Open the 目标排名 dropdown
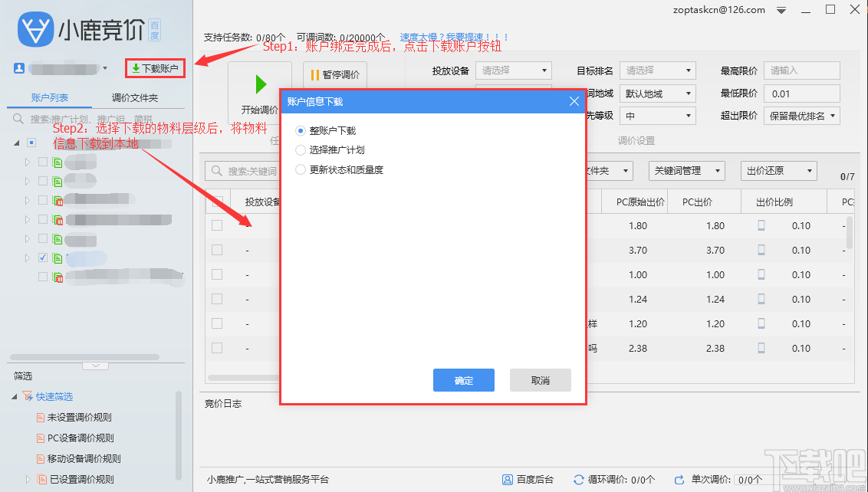This screenshot has width=868, height=492. point(657,70)
